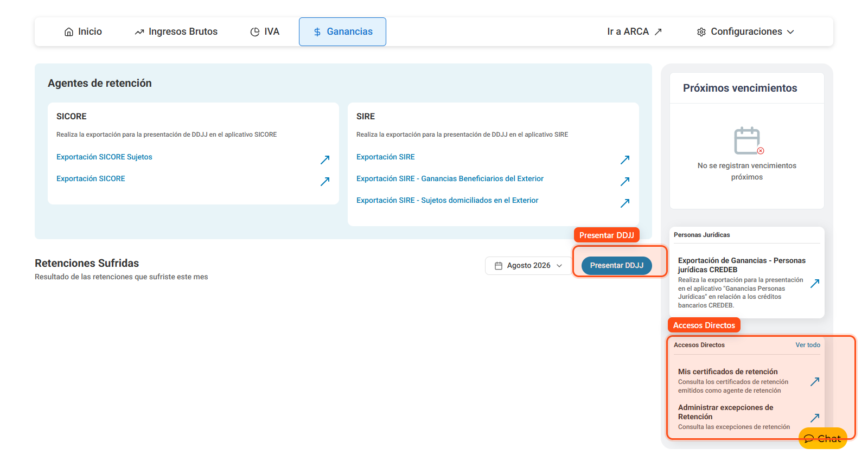
Task: Click arrow icon next to Exportación SICORE
Action: click(325, 181)
